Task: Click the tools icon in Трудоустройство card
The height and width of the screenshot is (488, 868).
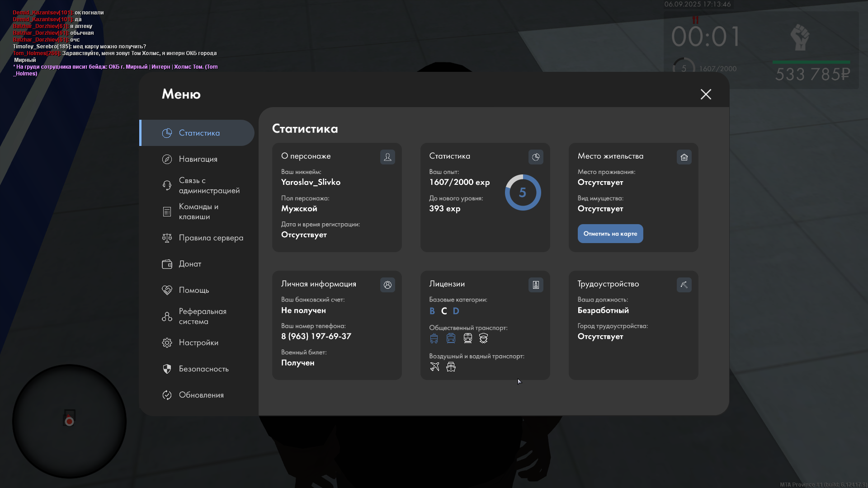Action: click(684, 285)
